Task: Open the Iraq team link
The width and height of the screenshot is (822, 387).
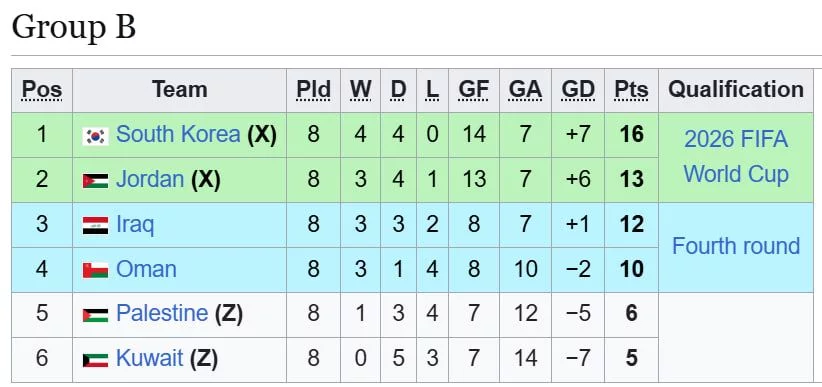Action: (135, 225)
